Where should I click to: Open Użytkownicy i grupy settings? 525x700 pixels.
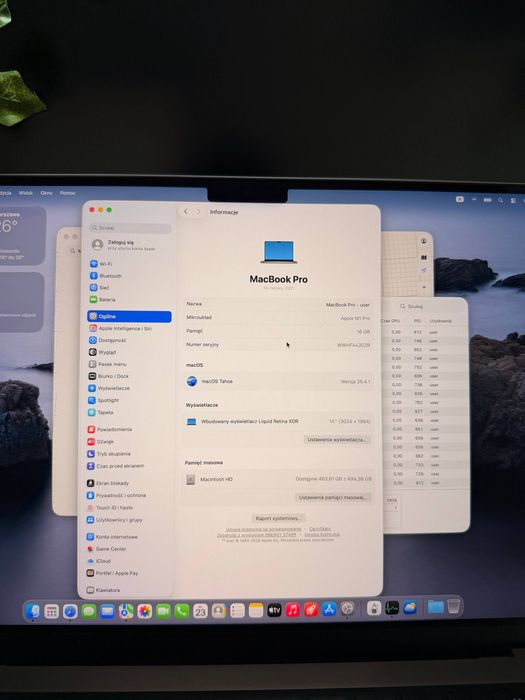114,520
